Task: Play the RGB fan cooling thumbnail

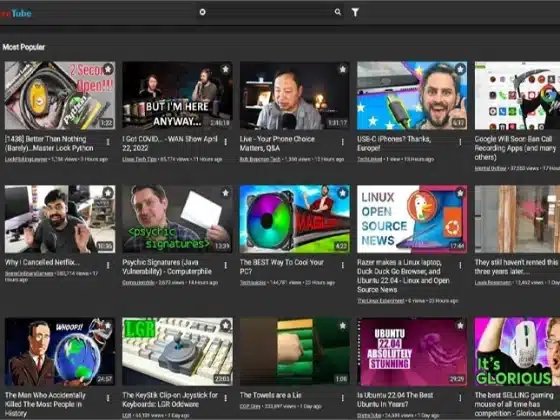Action: click(x=295, y=219)
